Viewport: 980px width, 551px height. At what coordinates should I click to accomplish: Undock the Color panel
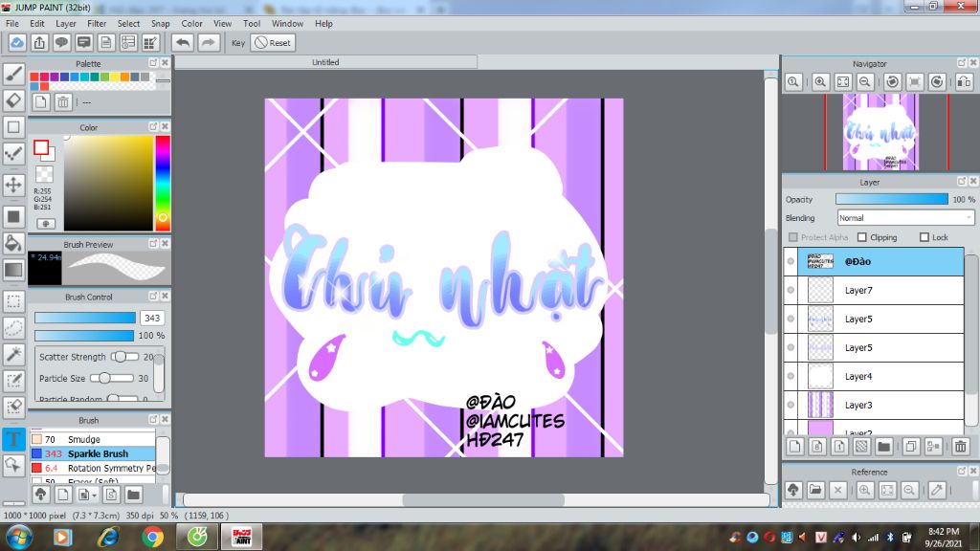[x=153, y=126]
